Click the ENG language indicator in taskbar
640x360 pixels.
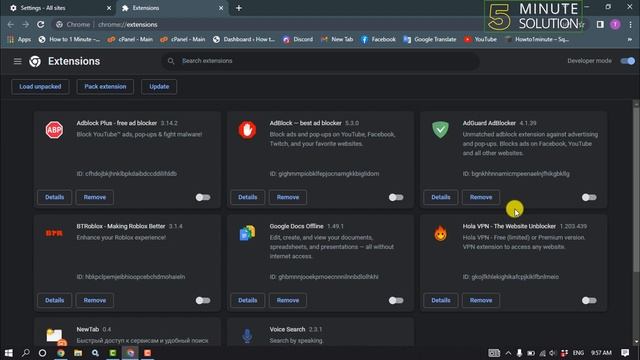[x=578, y=353]
